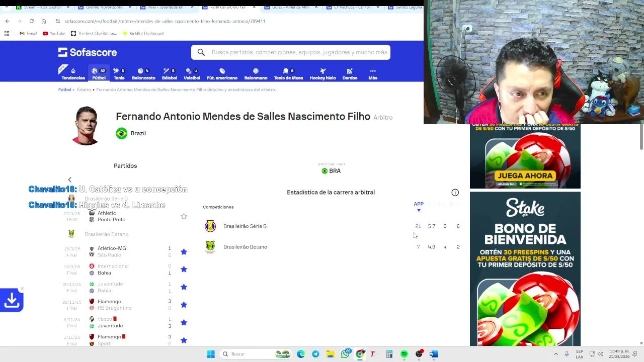
Task: Click the Árbitro breadcrumb link
Action: point(84,89)
